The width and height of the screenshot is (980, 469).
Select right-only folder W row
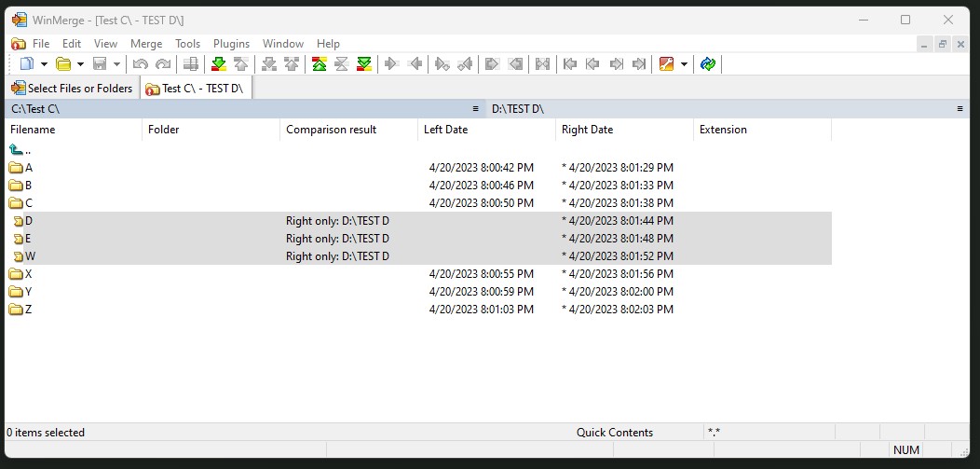click(419, 255)
